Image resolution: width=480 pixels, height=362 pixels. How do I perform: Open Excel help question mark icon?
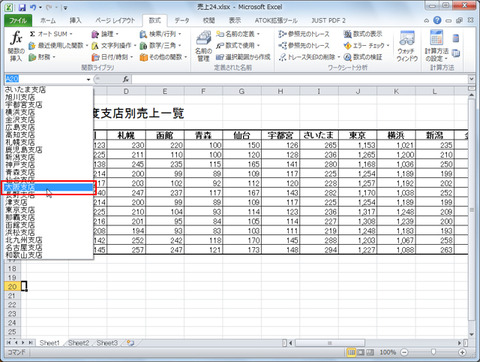(x=437, y=20)
